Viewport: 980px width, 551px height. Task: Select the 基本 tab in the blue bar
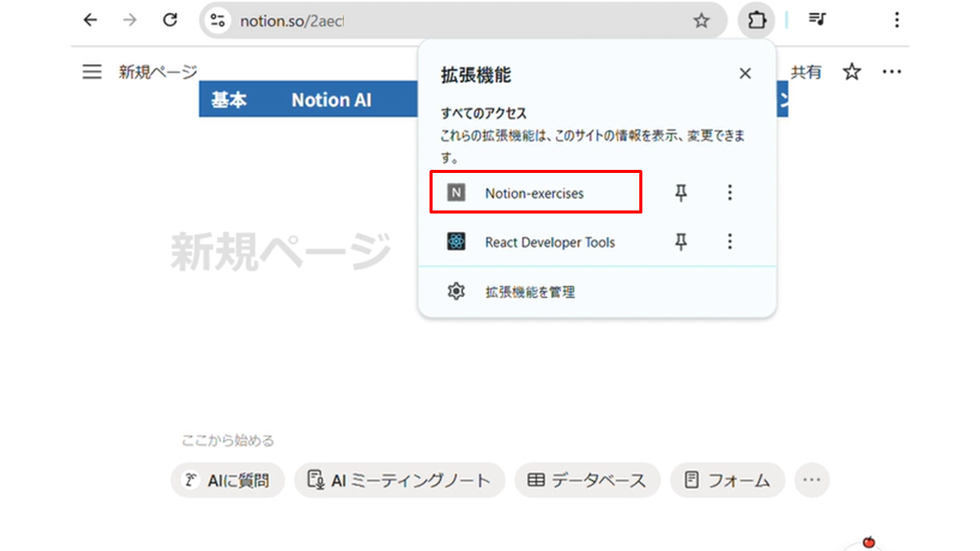229,99
